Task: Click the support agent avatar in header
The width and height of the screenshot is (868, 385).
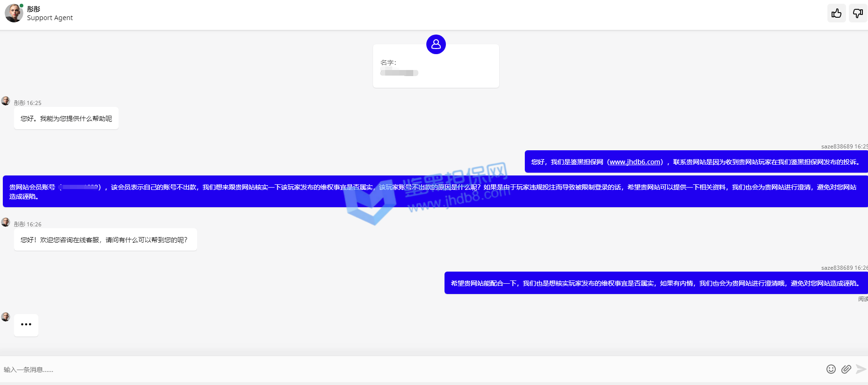Action: (x=14, y=13)
